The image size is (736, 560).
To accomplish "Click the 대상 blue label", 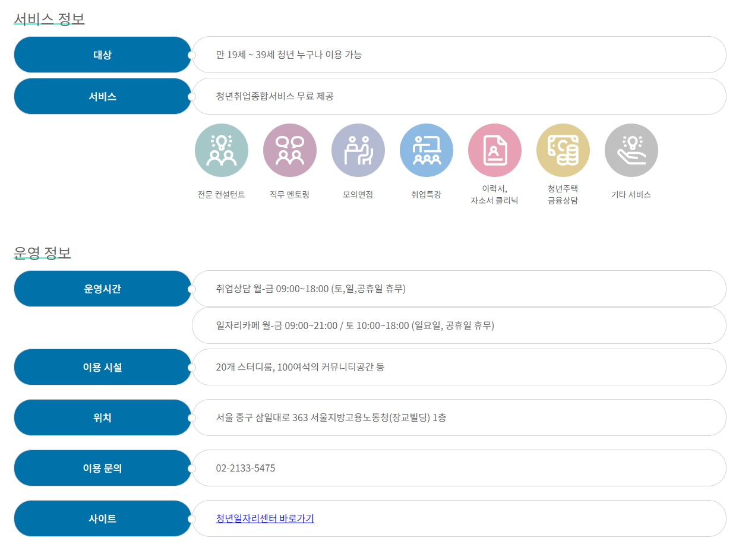I will tap(102, 55).
